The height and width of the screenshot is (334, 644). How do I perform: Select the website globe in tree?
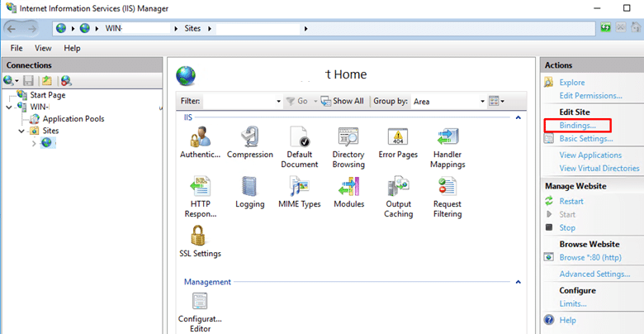click(47, 143)
